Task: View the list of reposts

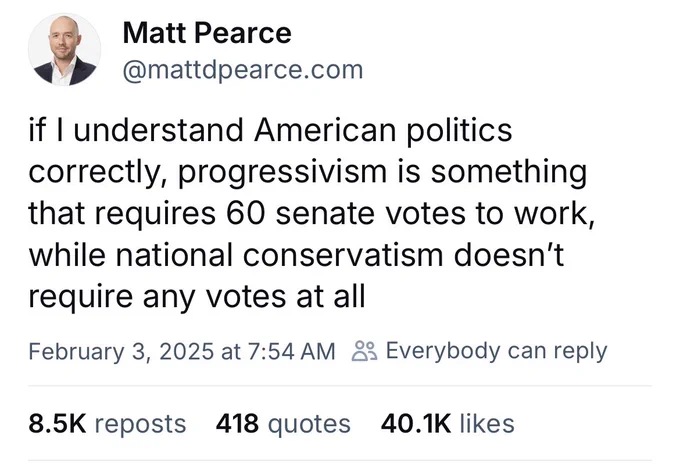Action: pos(141,424)
